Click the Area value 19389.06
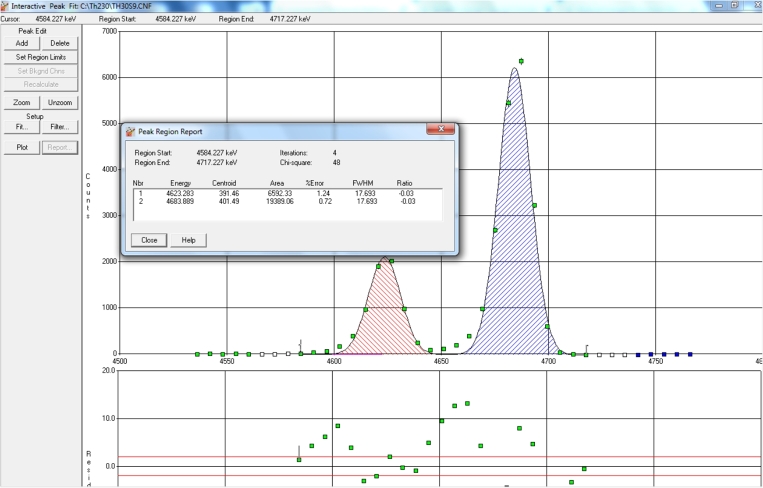The width and height of the screenshot is (763, 488). [x=278, y=201]
